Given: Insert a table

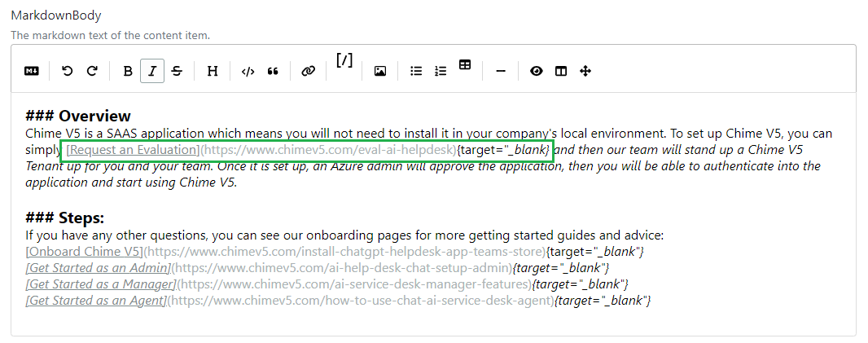Looking at the screenshot, I should coord(465,65).
